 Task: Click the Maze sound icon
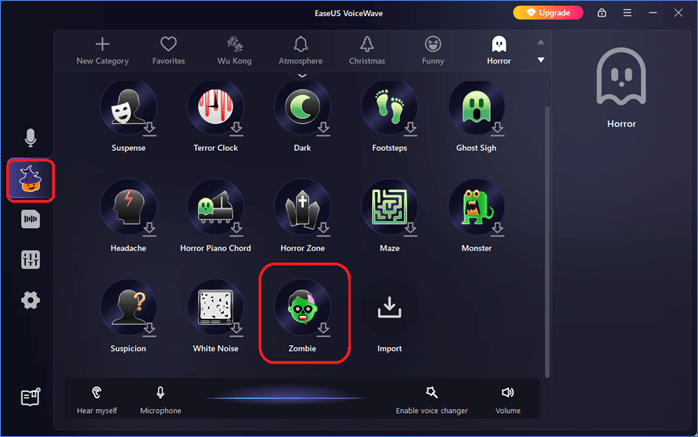tap(389, 209)
